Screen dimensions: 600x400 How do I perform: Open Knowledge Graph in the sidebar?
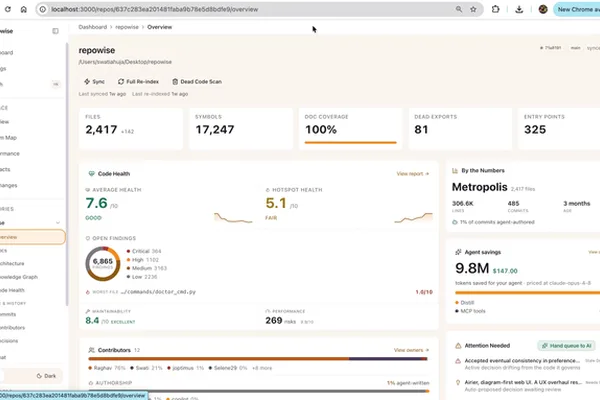point(19,277)
